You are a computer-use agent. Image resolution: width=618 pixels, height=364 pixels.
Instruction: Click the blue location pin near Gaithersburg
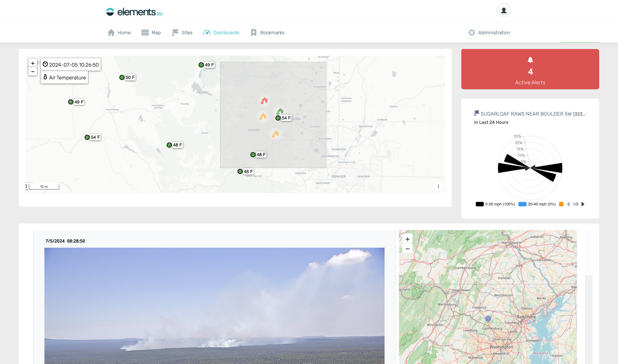pos(488,318)
